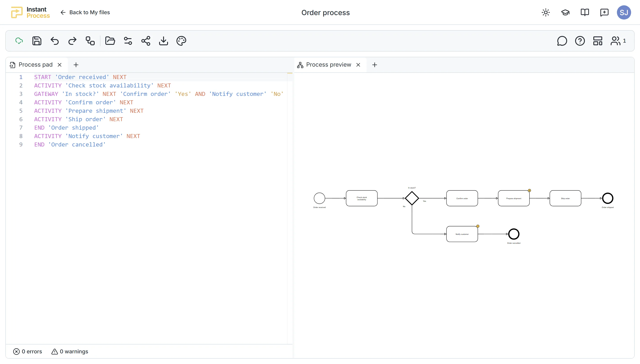The image size is (640, 364).
Task: Share the process diagram
Action: point(146,41)
